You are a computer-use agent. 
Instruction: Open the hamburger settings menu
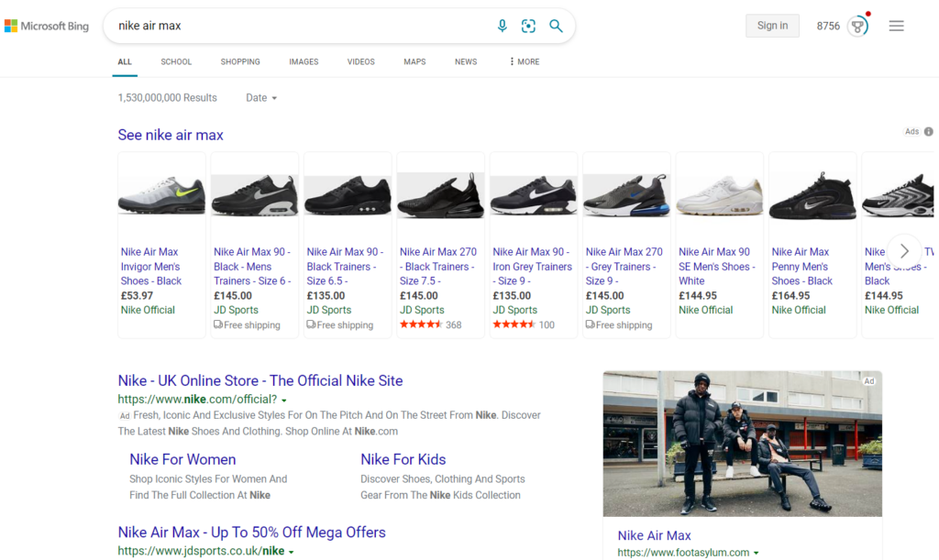896,26
